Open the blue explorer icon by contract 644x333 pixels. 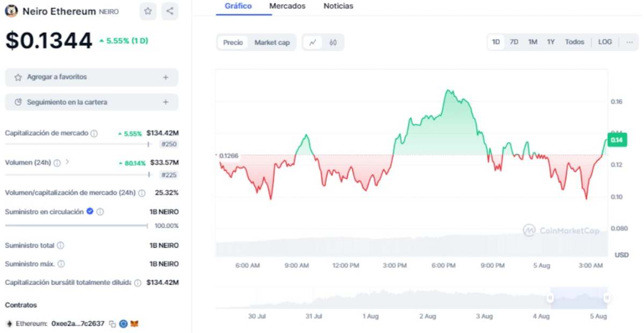point(123,324)
